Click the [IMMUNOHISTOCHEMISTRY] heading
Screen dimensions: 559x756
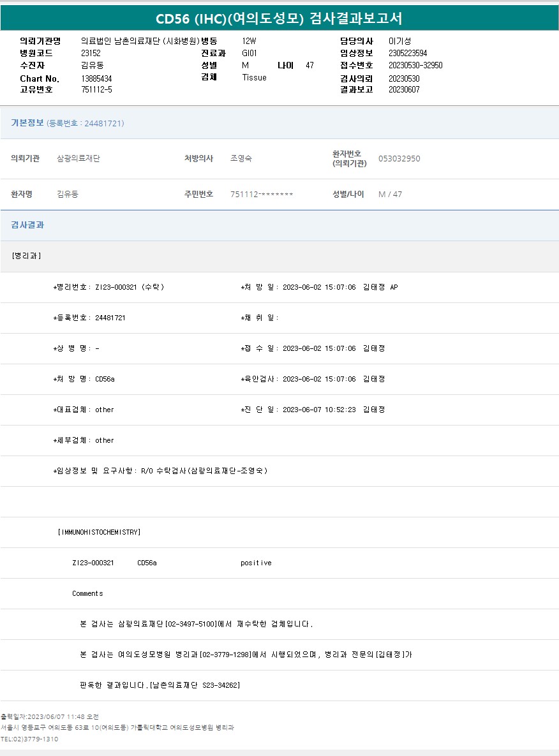point(99,532)
